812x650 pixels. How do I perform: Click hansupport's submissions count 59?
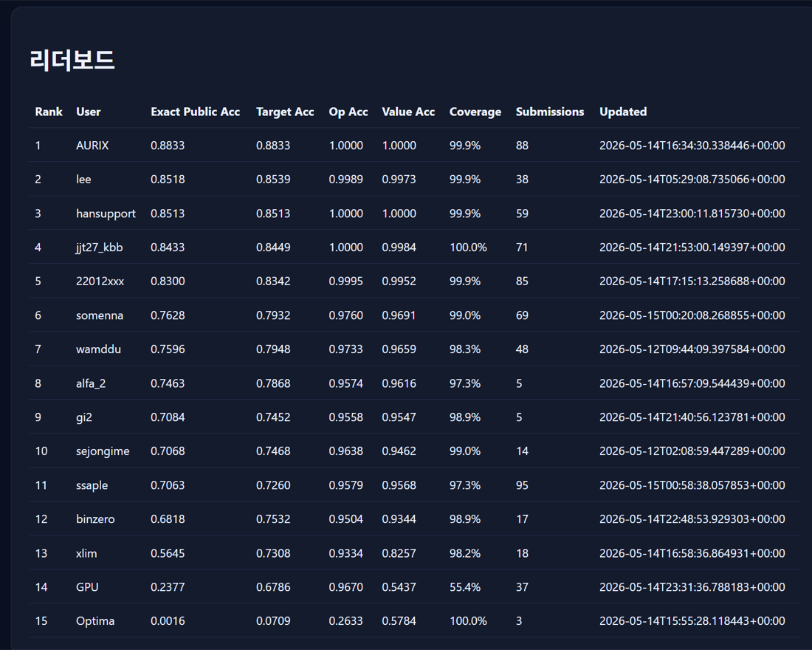coord(522,213)
